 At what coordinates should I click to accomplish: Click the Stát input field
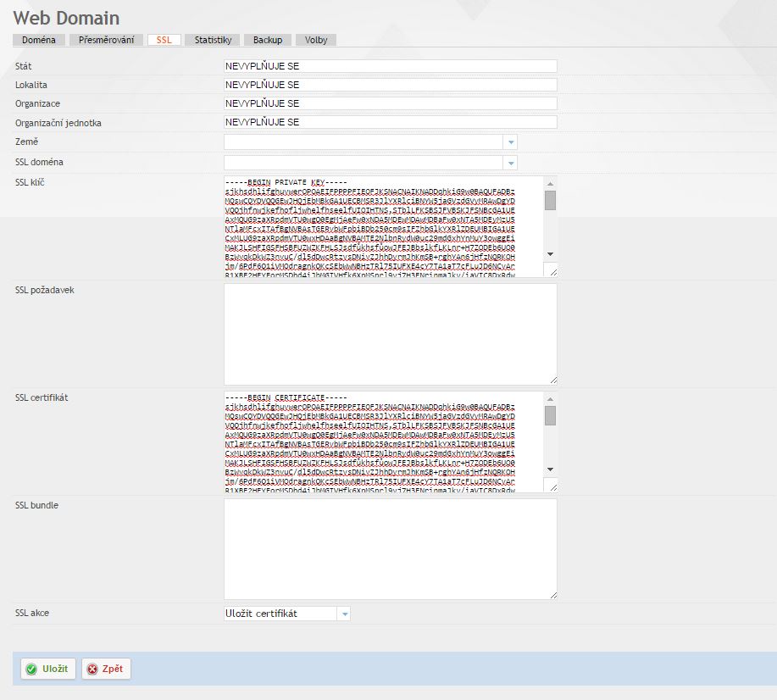point(390,66)
